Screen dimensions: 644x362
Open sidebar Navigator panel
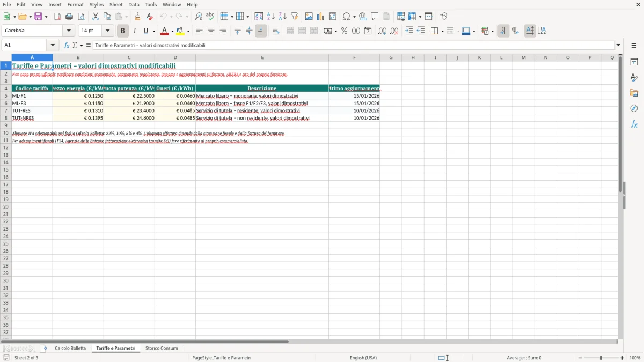[634, 108]
